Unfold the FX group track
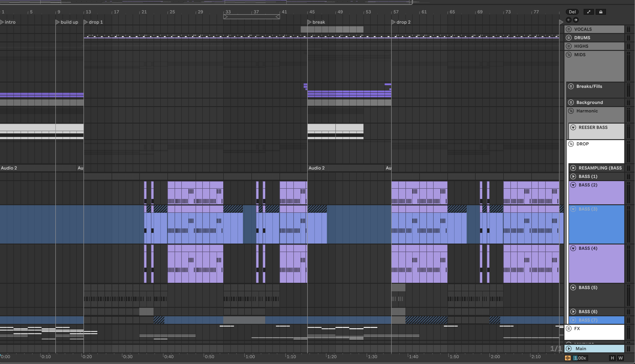This screenshot has height=364, width=635. pyautogui.click(x=569, y=329)
